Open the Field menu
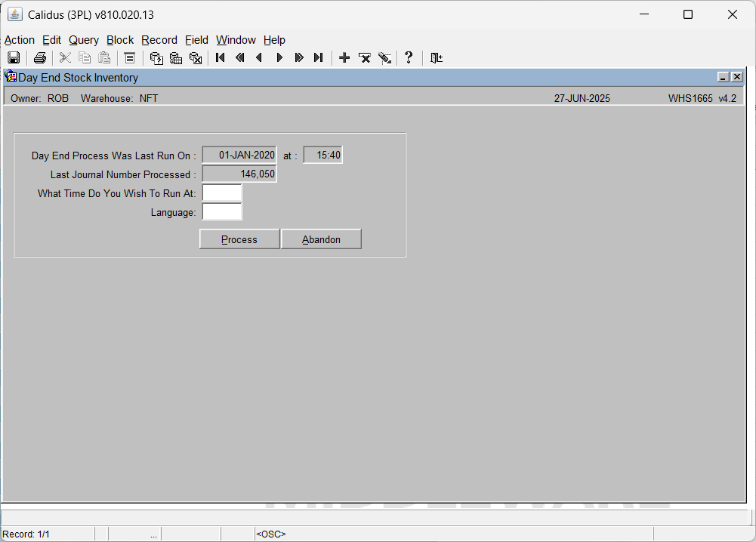Viewport: 756px width, 542px height. (196, 40)
